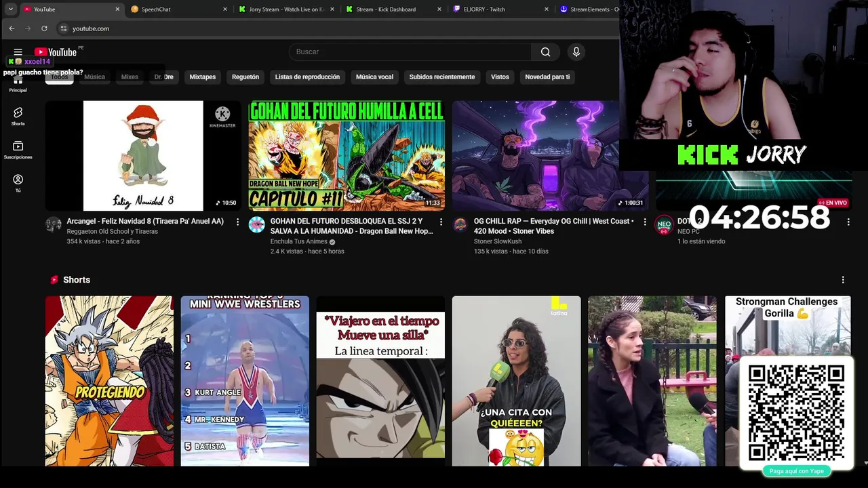
Task: Go back with browser back arrow
Action: (12, 28)
